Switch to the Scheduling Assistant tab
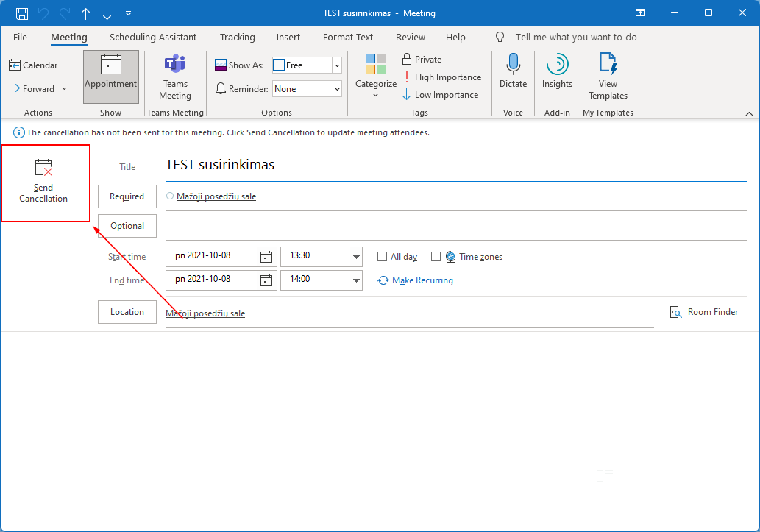 click(153, 37)
